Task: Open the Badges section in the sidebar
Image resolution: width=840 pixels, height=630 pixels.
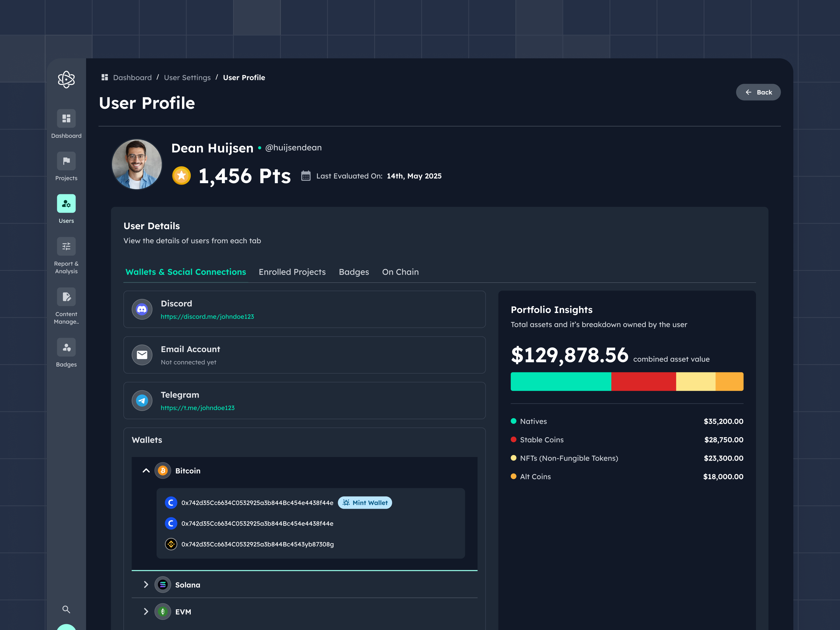Action: [66, 347]
